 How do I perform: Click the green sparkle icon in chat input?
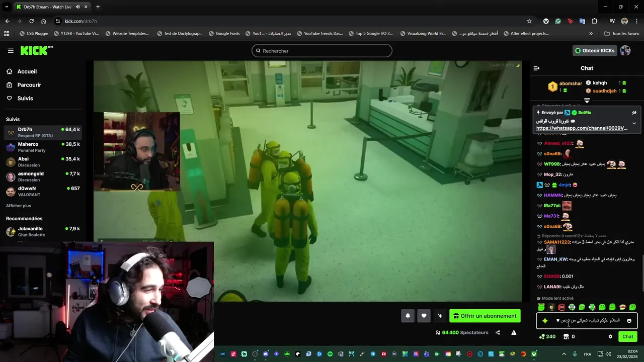tap(545, 321)
